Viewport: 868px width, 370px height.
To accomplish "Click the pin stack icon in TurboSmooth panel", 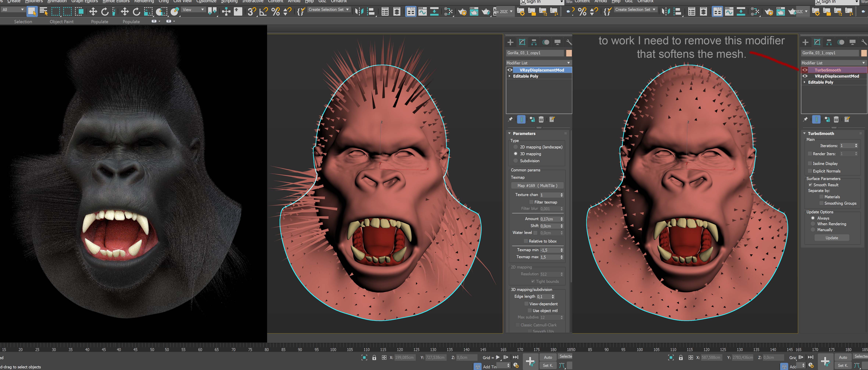I will point(805,119).
